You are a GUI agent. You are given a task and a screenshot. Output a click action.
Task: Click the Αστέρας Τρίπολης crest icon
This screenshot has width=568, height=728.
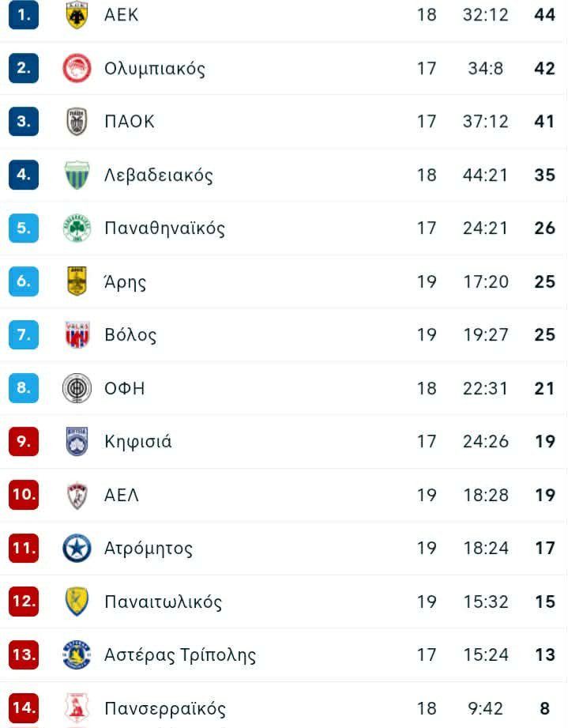click(x=77, y=655)
